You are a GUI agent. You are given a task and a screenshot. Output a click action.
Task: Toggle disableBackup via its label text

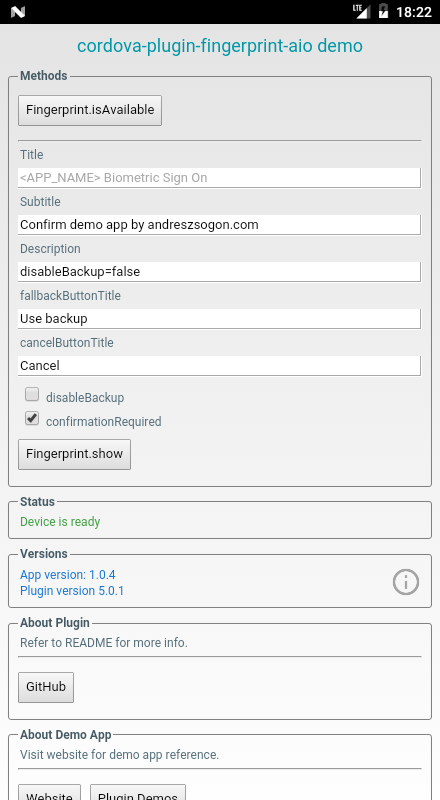85,397
